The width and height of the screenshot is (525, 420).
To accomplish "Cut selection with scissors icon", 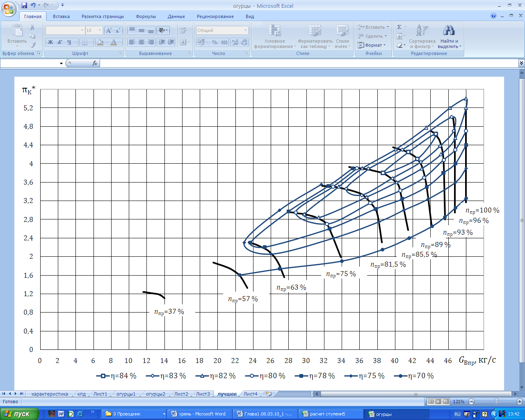I will tap(32, 27).
